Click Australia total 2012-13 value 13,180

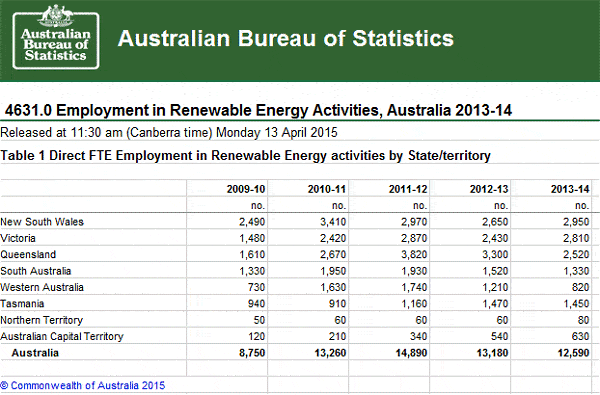(492, 353)
